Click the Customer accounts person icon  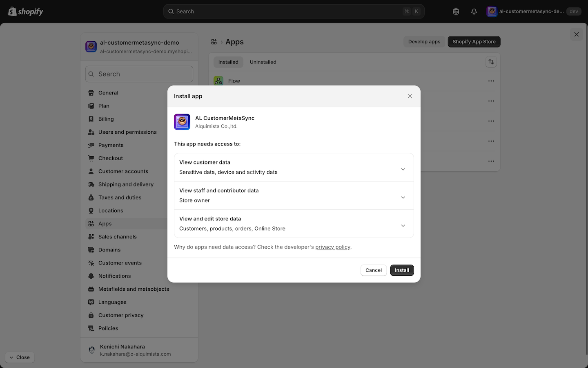click(91, 171)
